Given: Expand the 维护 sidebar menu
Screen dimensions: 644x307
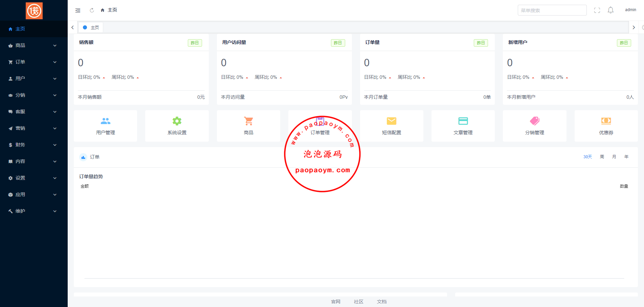Looking at the screenshot, I should coord(33,211).
